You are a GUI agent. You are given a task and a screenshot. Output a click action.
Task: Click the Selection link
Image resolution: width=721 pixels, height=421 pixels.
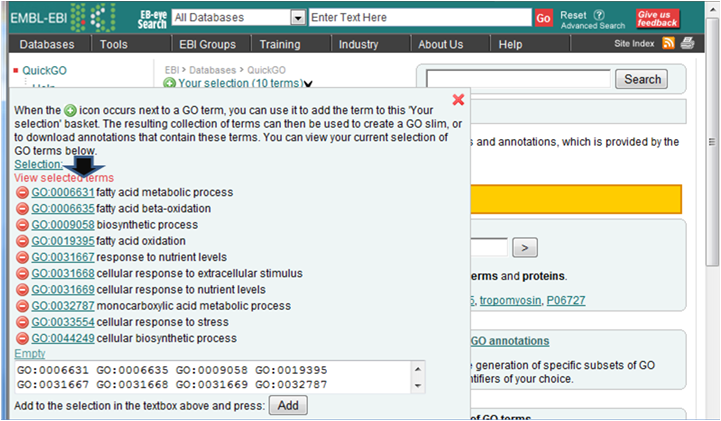38,164
